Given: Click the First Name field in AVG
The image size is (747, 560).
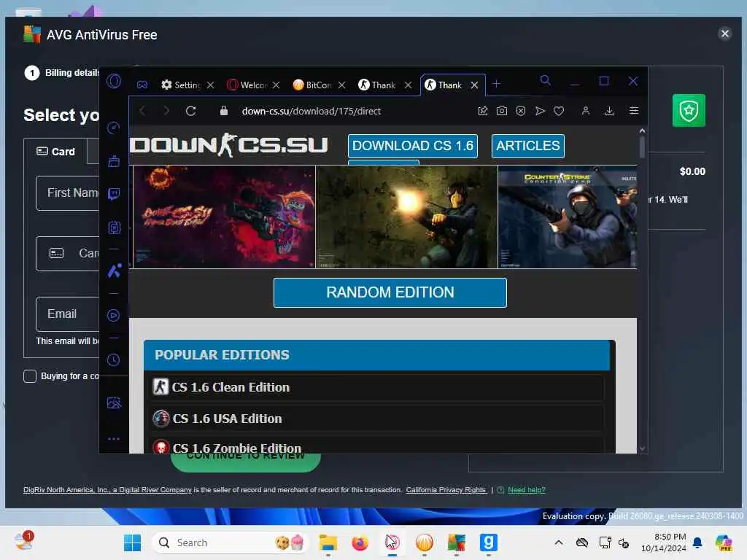Looking at the screenshot, I should point(68,192).
